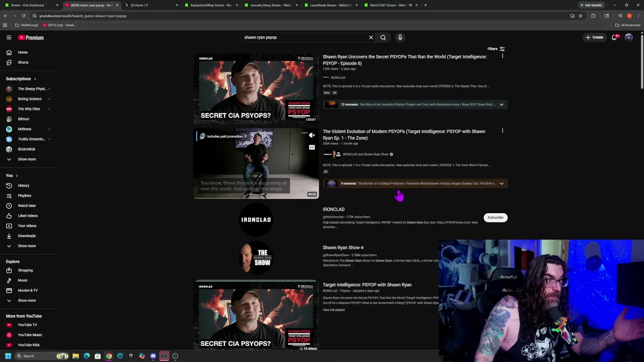Image resolution: width=644 pixels, height=362 pixels.
Task: Open the YouTube guide hamburger menu
Action: [9, 37]
